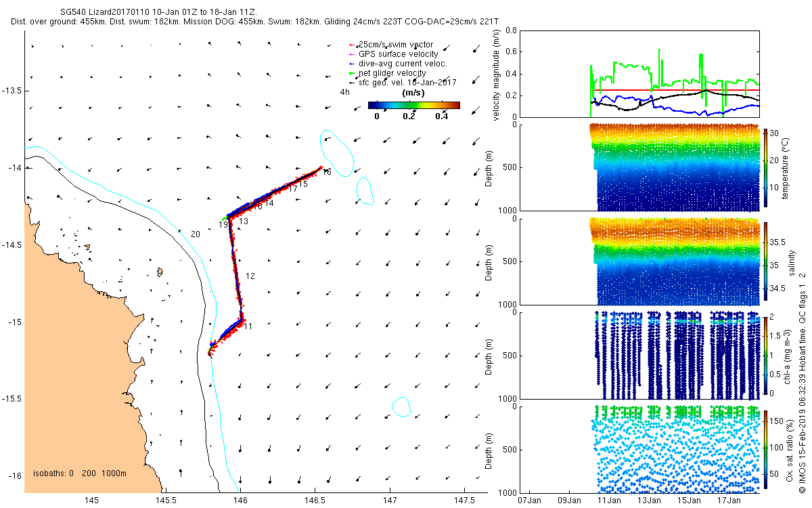Click the 07Jan date tick label

(x=529, y=501)
